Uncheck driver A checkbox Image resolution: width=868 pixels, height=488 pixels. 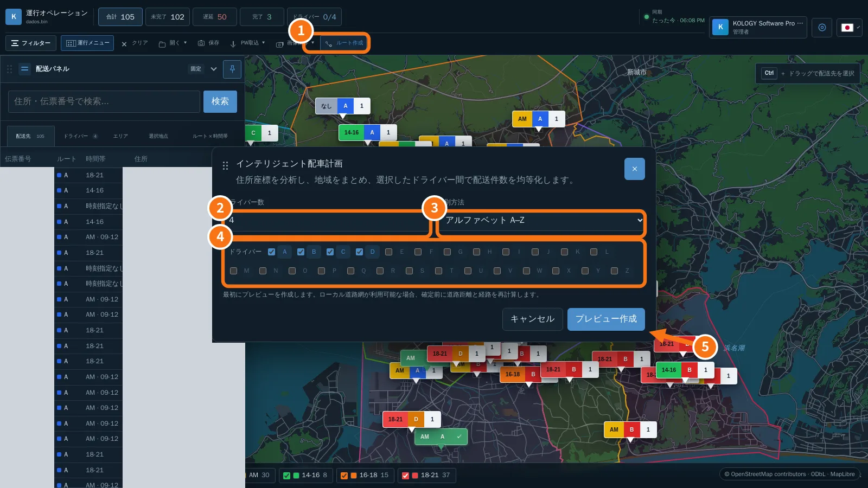pyautogui.click(x=271, y=252)
